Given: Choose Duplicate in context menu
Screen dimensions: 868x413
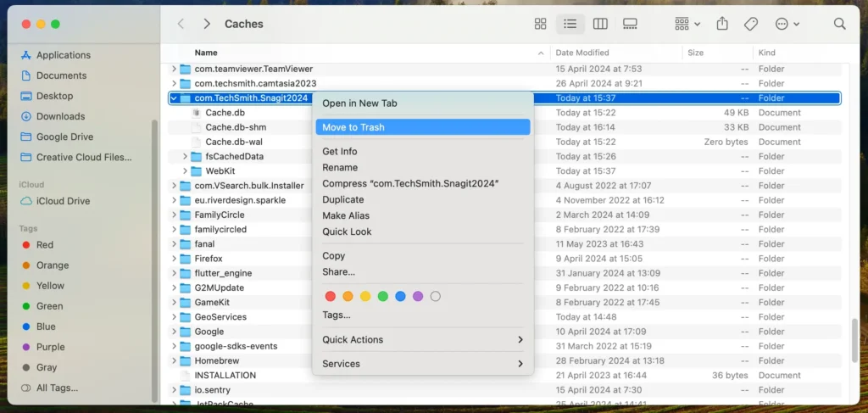Looking at the screenshot, I should tap(423, 199).
